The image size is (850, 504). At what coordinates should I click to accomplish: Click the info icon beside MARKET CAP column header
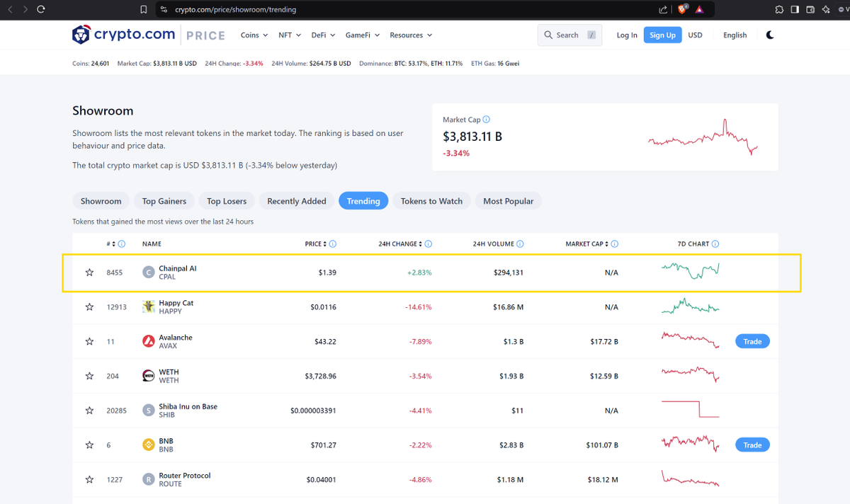614,244
